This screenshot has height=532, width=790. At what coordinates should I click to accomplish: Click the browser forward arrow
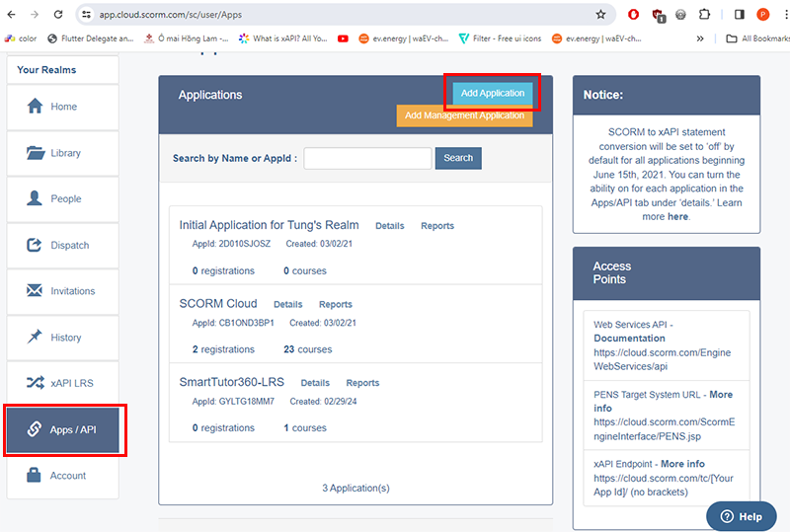(x=35, y=14)
